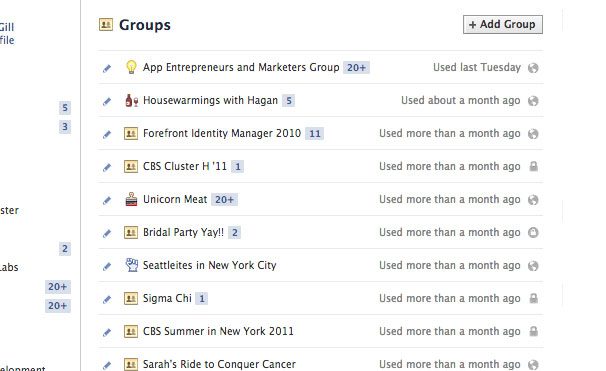Click the fist icon next to Seattleites in New York City
Viewport: 606px width, 371px height.
pos(131,265)
